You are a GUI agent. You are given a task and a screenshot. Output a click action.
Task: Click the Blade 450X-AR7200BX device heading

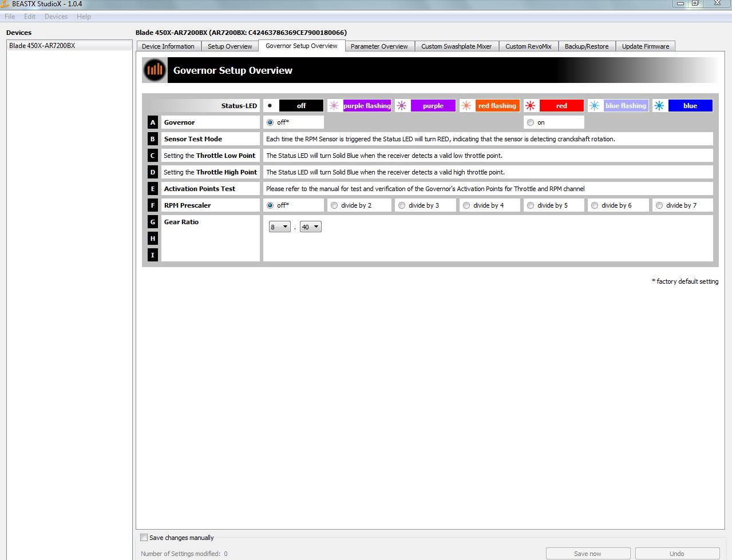[x=241, y=33]
